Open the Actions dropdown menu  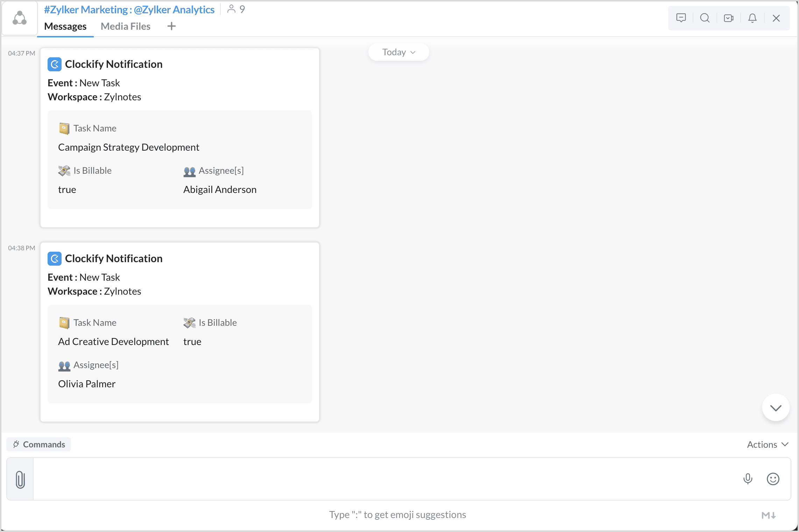(x=767, y=444)
